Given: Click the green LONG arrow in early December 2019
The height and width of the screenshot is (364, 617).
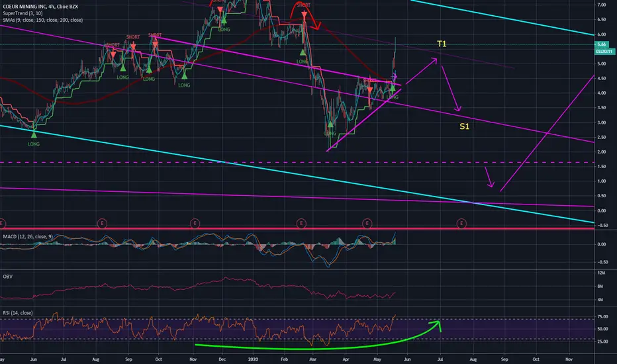Looking at the screenshot, I should [224, 21].
